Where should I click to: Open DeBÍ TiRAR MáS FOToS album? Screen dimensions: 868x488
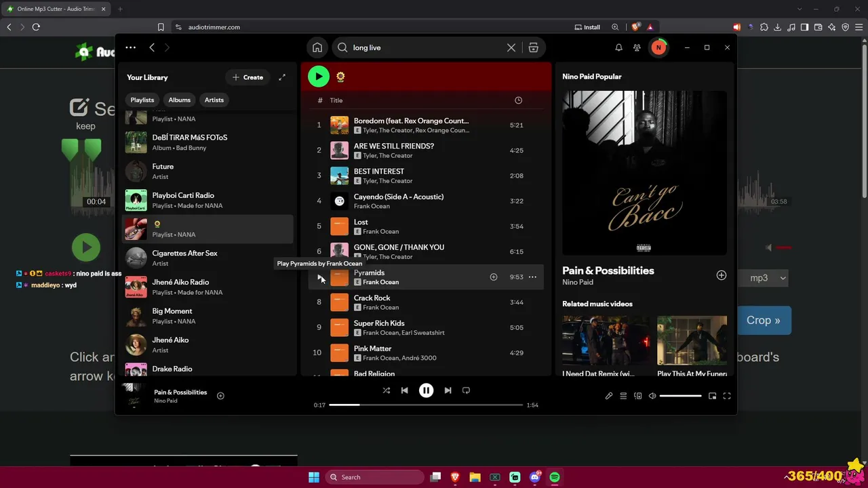tap(208, 142)
